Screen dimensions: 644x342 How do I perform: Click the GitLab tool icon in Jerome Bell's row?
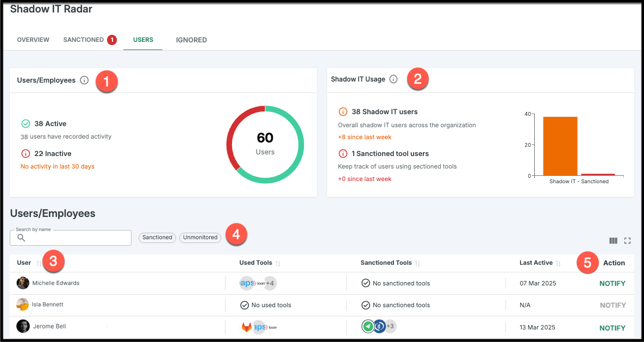246,327
